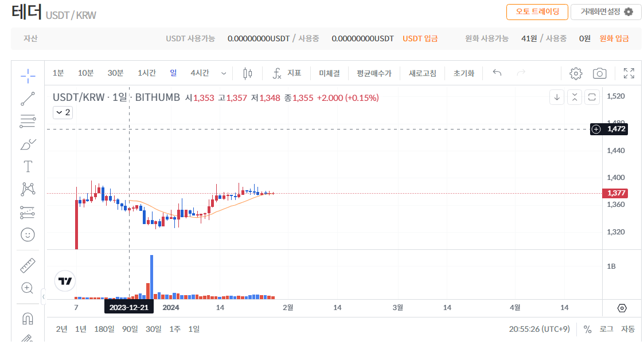Select the 일 daily interval
The width and height of the screenshot is (644, 345).
(x=173, y=73)
